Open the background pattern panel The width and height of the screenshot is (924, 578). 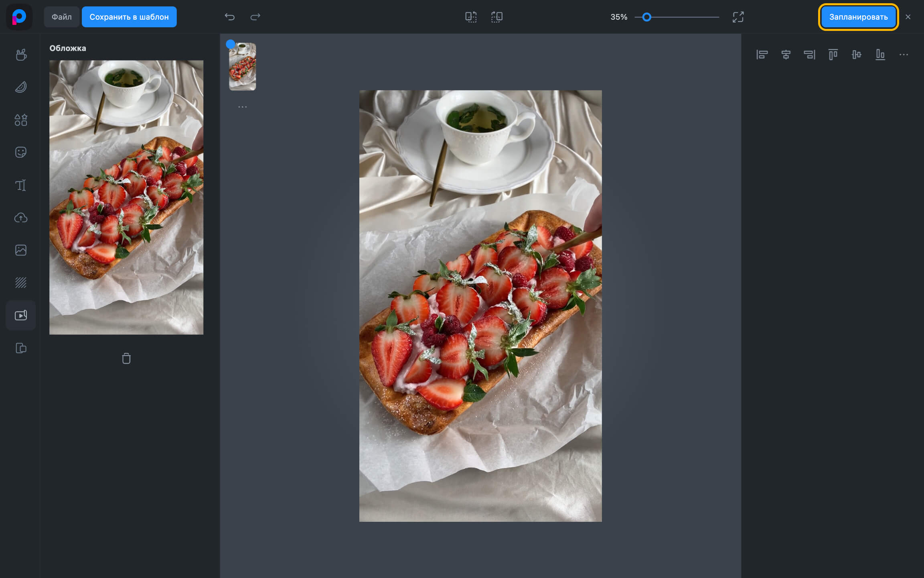click(x=21, y=283)
